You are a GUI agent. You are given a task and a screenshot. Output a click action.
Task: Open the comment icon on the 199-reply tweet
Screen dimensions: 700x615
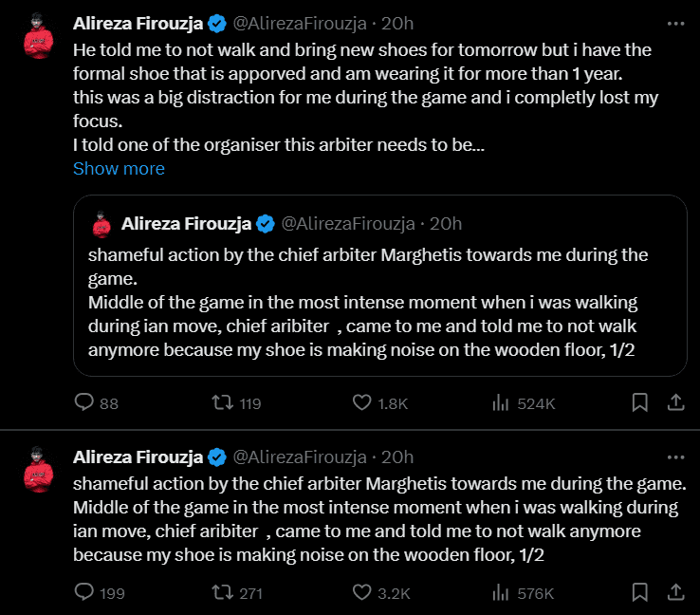pyautogui.click(x=84, y=593)
